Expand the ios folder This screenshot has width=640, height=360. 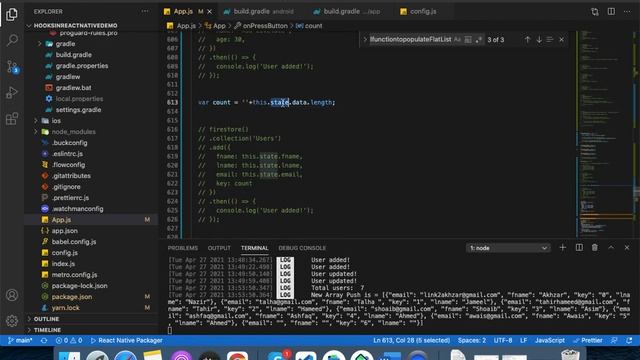point(56,121)
